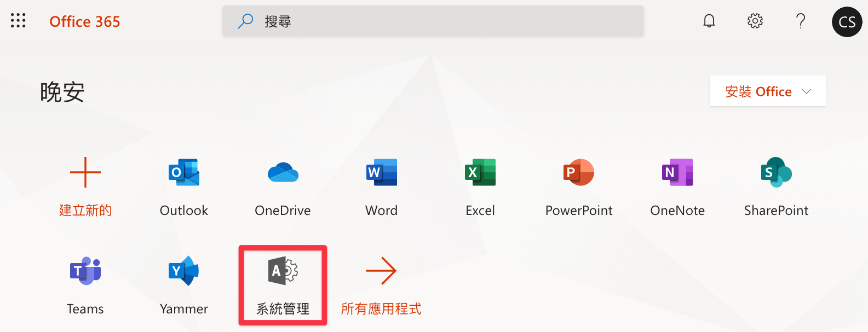Launch the Excel app icon

480,172
